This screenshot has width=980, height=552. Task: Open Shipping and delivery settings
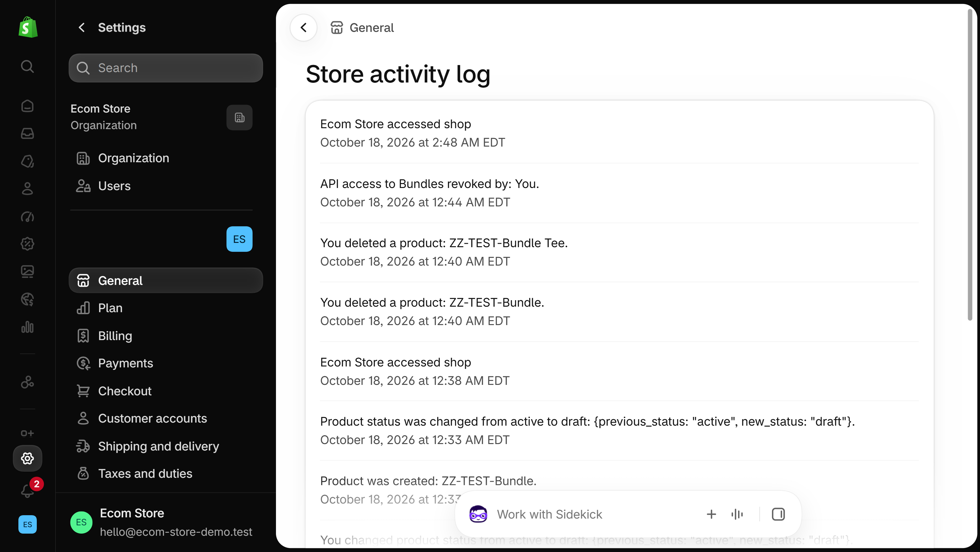(x=166, y=446)
